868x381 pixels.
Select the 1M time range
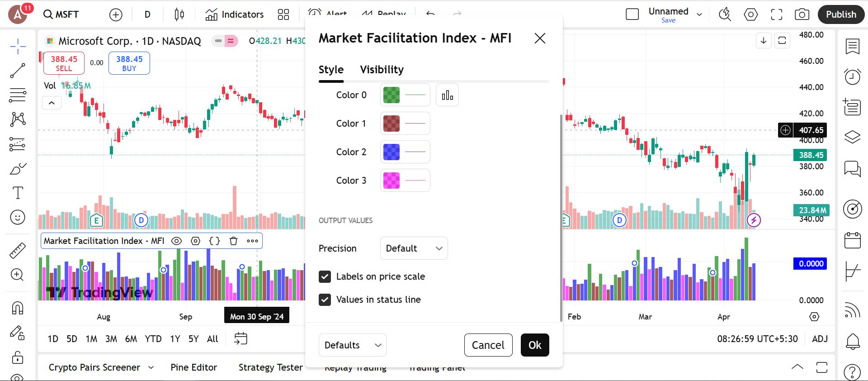(x=91, y=339)
